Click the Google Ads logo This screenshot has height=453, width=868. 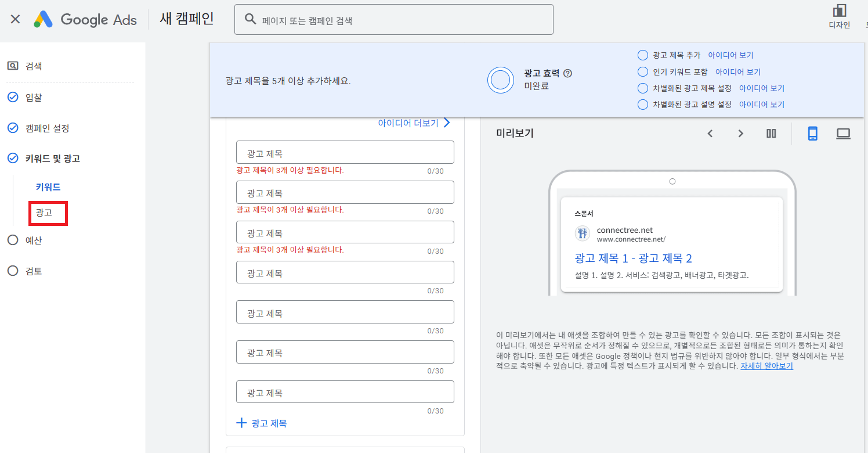point(85,19)
